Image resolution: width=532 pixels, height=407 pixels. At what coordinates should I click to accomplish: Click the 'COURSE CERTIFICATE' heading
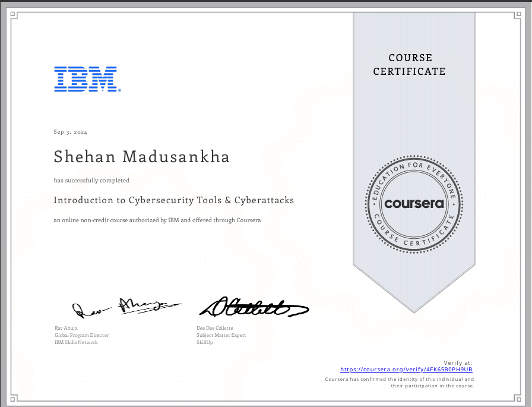[x=410, y=65]
